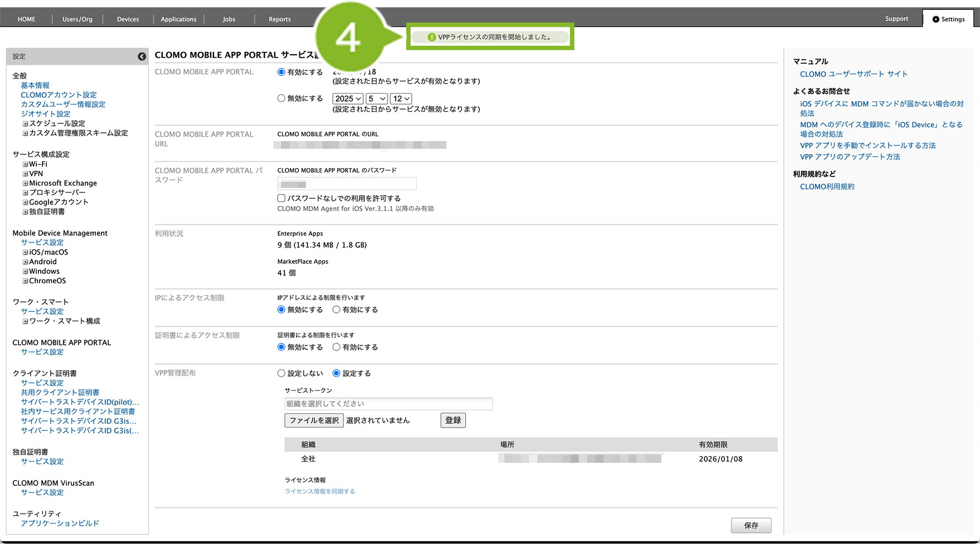Open Settings gear in top bar
Image resolution: width=980 pixels, height=551 pixels.
(x=948, y=19)
